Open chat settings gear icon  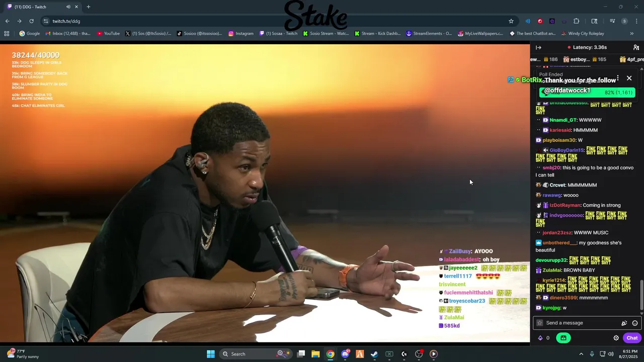click(x=616, y=338)
